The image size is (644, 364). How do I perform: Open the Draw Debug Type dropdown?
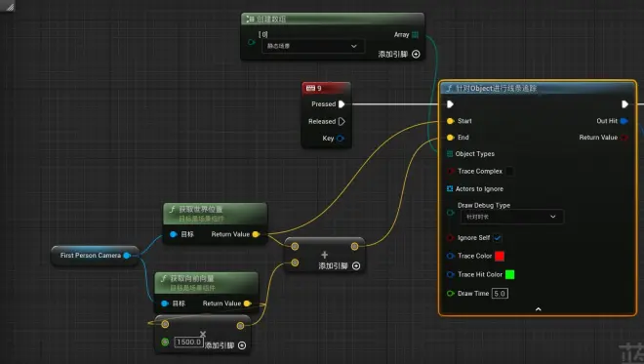coord(511,217)
